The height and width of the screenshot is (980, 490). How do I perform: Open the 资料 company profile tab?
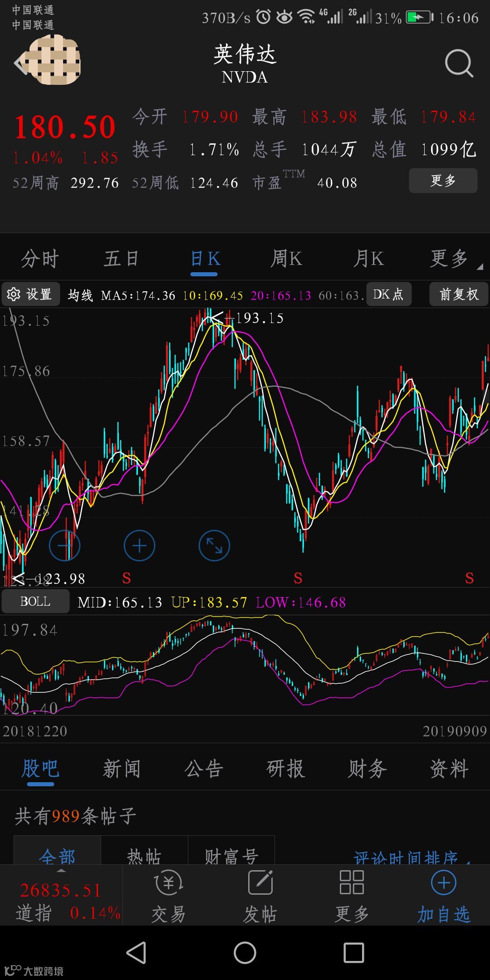tap(449, 769)
